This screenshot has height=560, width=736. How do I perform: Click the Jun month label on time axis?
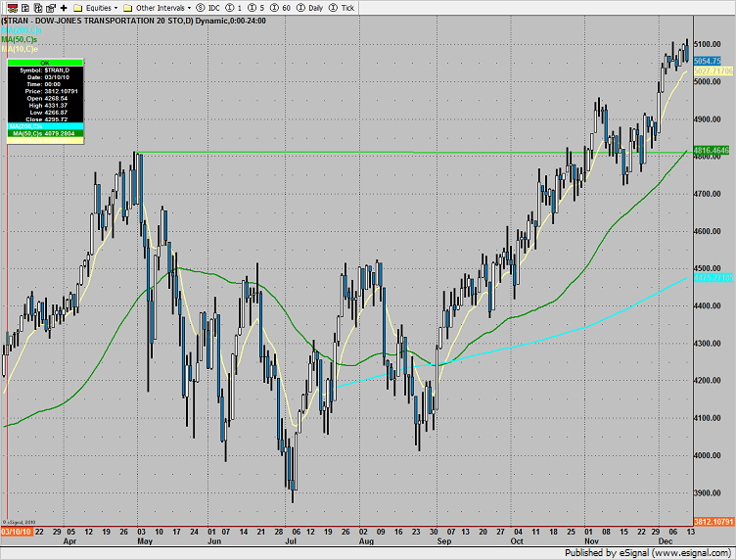[214, 541]
